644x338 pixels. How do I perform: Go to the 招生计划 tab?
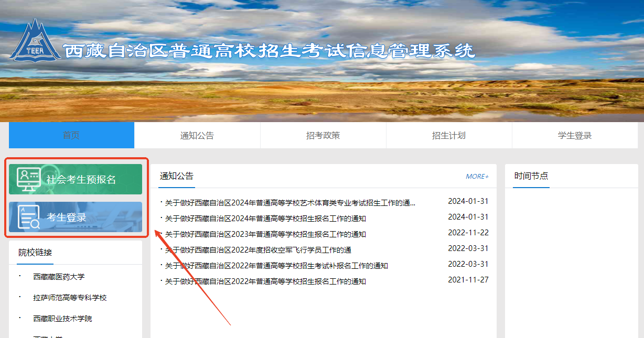point(449,136)
